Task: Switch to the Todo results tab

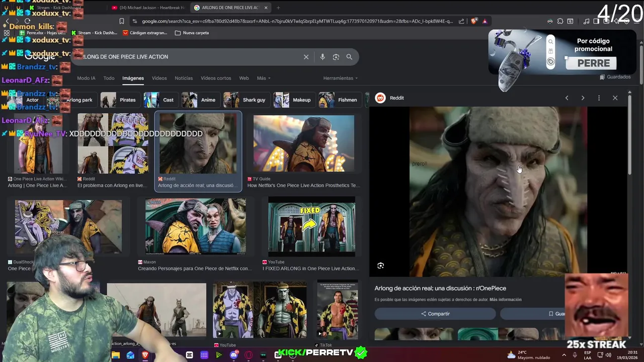Action: (x=109, y=78)
